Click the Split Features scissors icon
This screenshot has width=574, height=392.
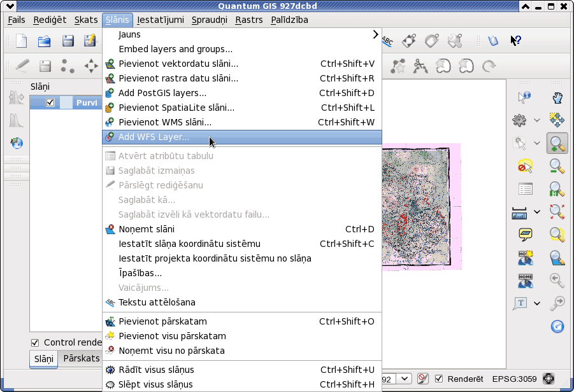pyautogui.click(x=420, y=66)
